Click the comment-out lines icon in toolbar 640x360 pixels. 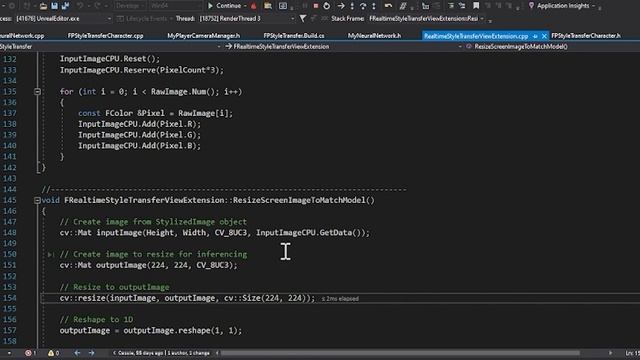tap(403, 6)
